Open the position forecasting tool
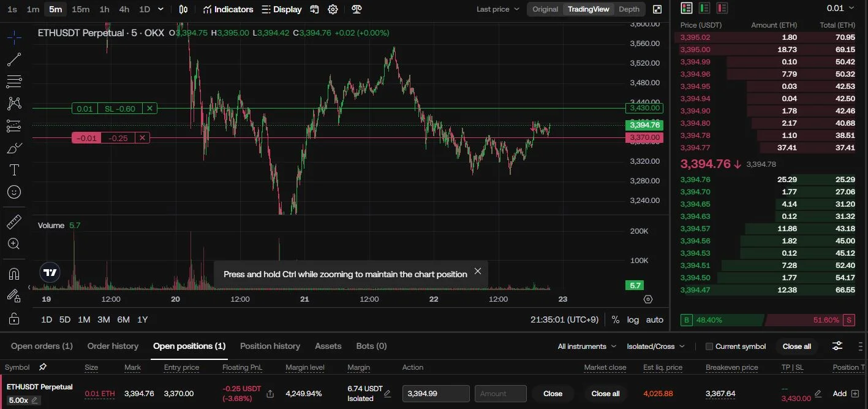The height and width of the screenshot is (409, 868). [x=14, y=126]
